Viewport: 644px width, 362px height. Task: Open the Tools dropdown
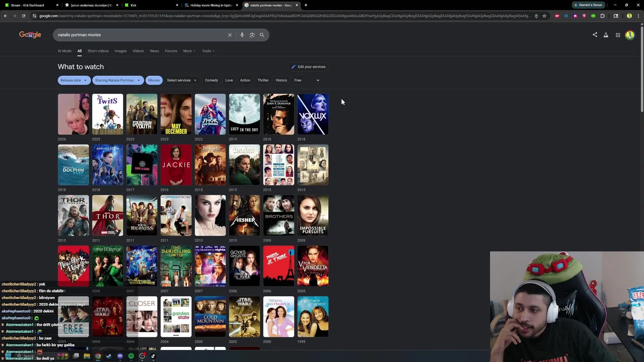[x=208, y=51]
